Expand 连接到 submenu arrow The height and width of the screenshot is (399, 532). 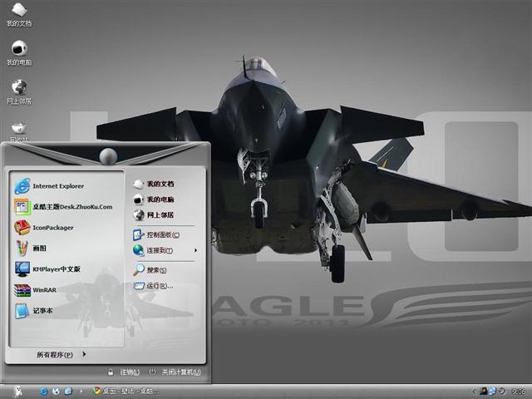tap(195, 250)
